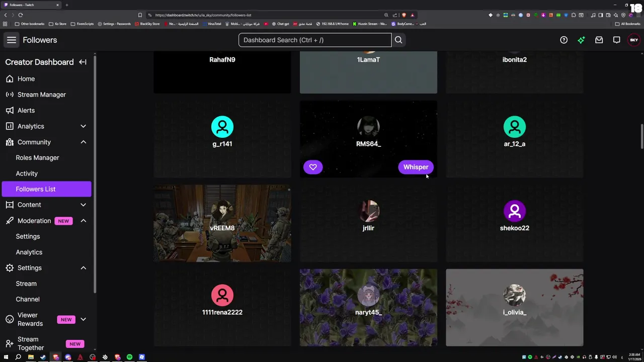
Task: Click g_r141's teal default avatar
Action: pyautogui.click(x=222, y=127)
